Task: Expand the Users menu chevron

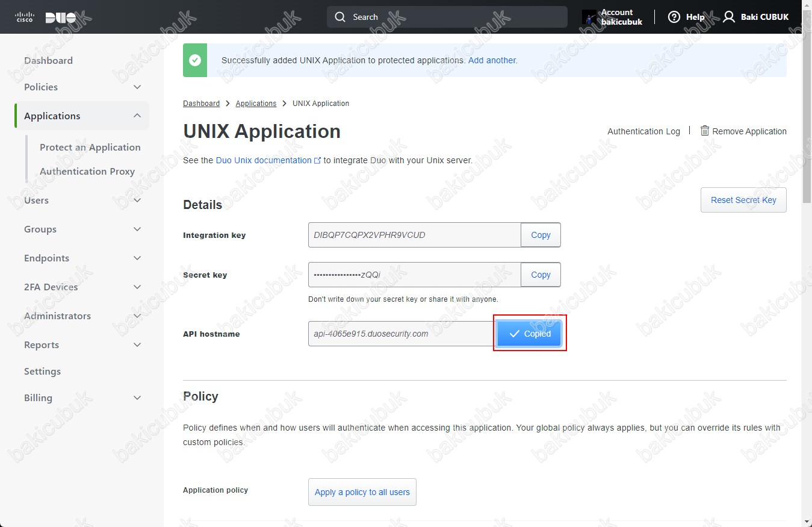Action: tap(137, 200)
